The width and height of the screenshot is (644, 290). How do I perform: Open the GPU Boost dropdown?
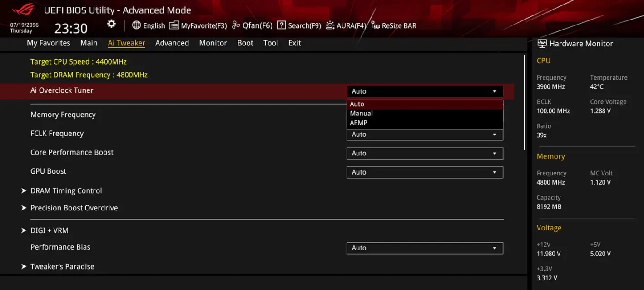pyautogui.click(x=424, y=172)
